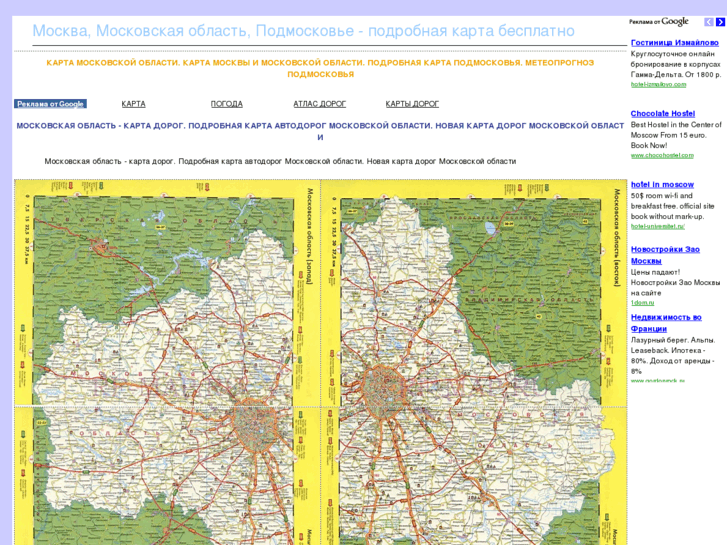This screenshot has width=727, height=545.
Task: Click the next ads arrow icon
Action: point(720,22)
